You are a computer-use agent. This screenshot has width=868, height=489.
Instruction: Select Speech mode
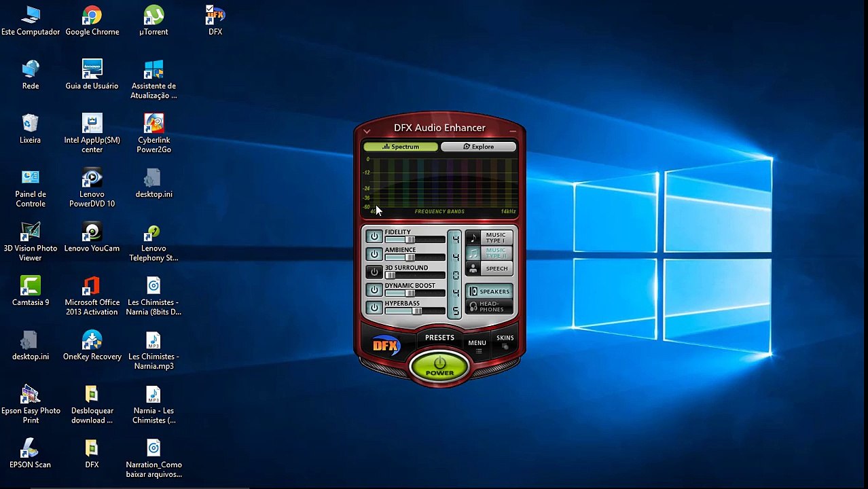tap(489, 268)
